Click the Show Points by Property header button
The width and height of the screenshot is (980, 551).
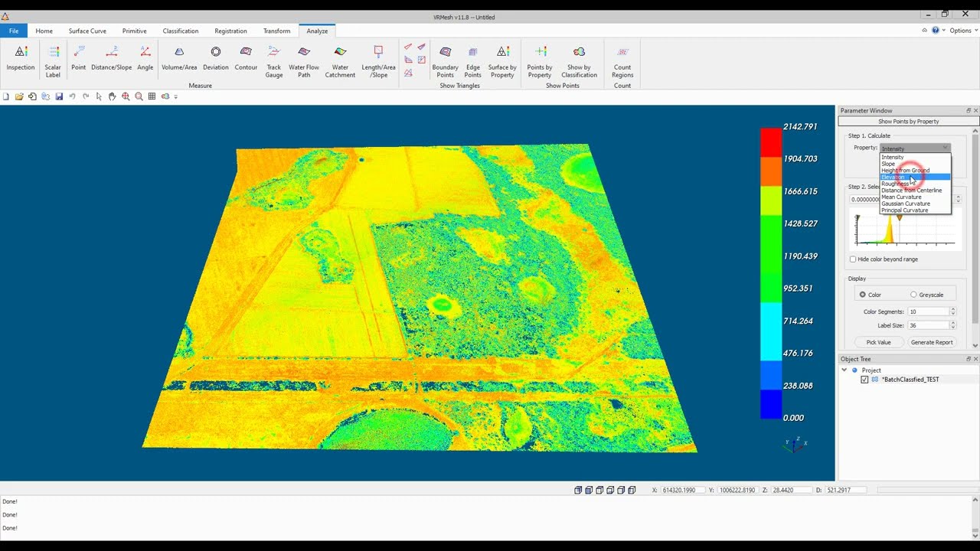(x=908, y=121)
